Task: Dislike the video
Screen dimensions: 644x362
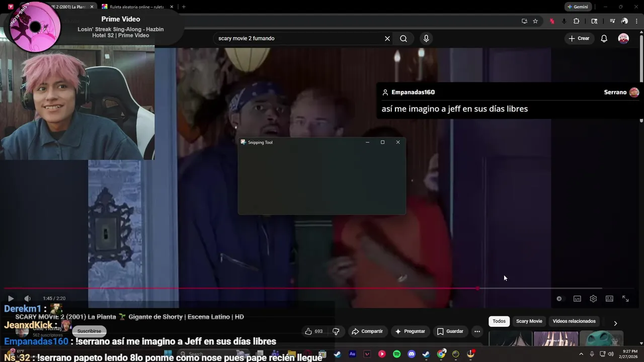Action: tap(336, 331)
